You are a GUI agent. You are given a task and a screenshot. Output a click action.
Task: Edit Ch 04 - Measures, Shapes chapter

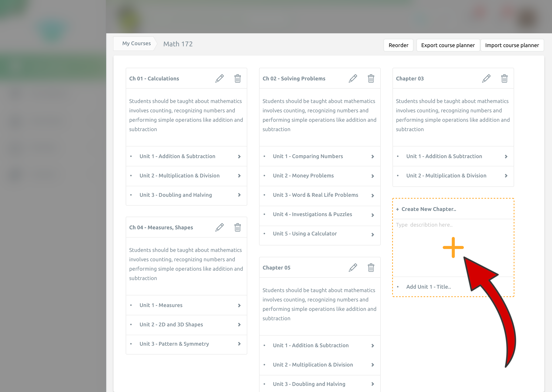219,227
